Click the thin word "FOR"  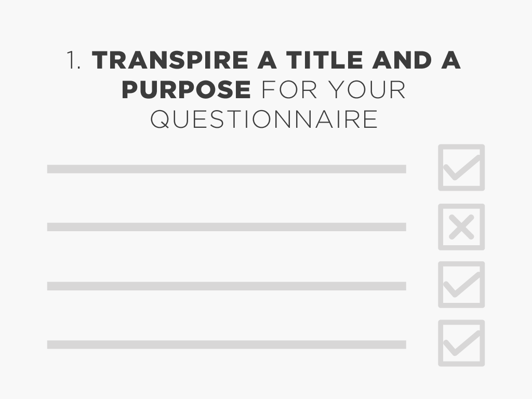(289, 90)
